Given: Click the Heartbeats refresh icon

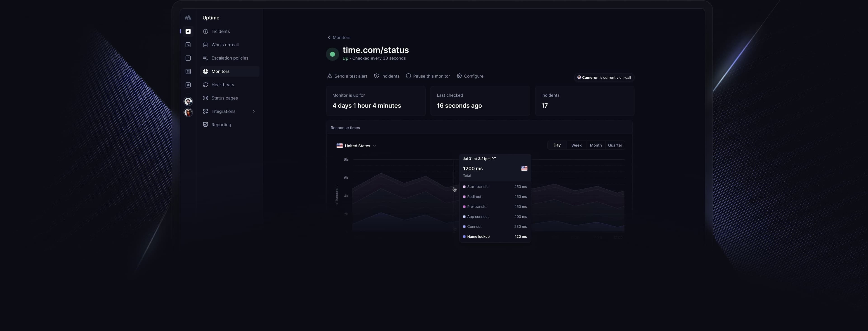Looking at the screenshot, I should click(x=205, y=85).
